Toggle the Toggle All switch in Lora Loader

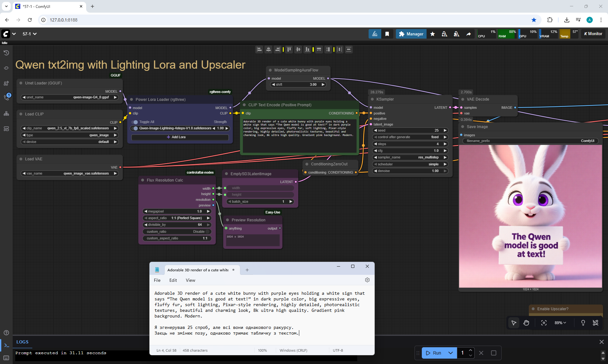coord(135,122)
